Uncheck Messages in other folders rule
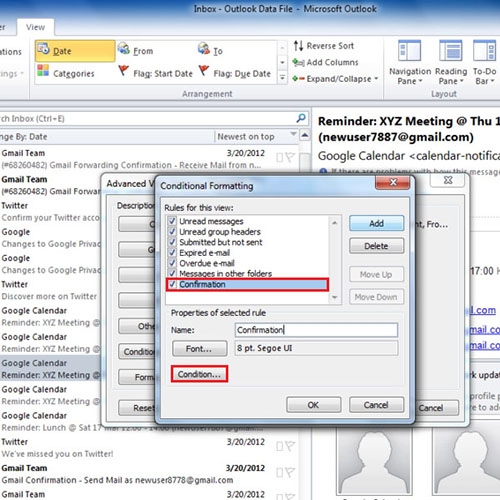 pyautogui.click(x=172, y=274)
